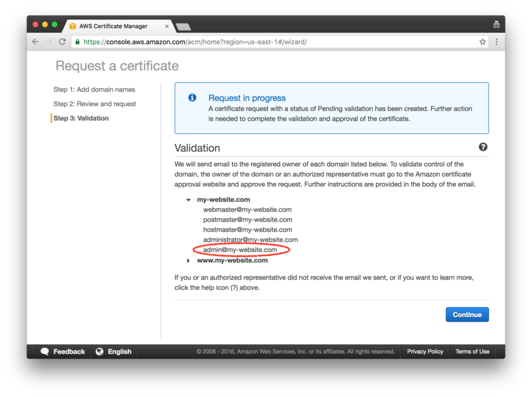Expand the www.my-website.com domain

188,260
